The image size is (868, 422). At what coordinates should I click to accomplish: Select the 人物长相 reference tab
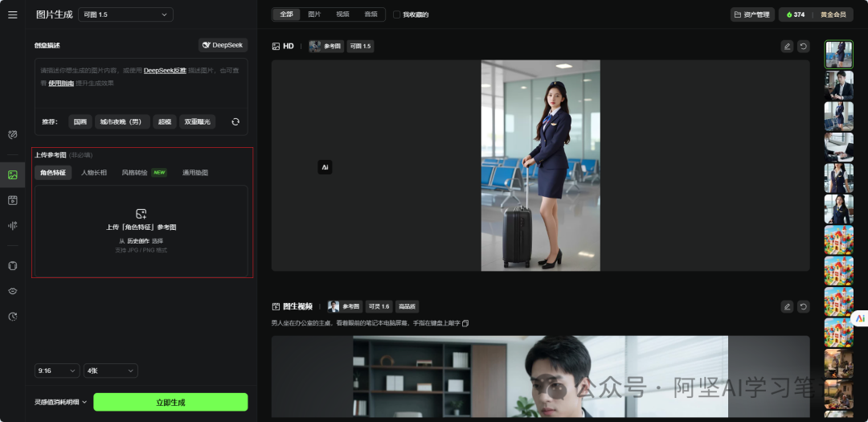click(x=94, y=173)
